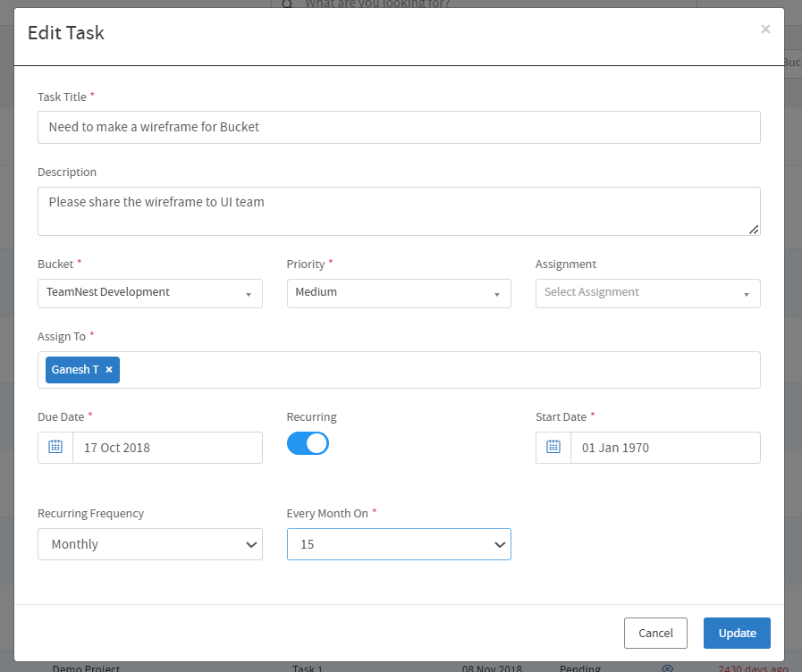
Task: Open the Due Date calendar icon
Action: [x=55, y=448]
